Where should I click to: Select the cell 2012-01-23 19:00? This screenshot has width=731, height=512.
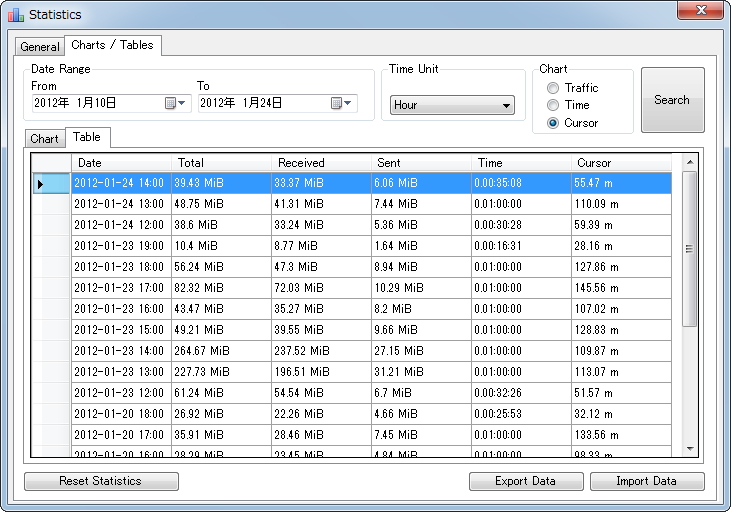(x=121, y=246)
